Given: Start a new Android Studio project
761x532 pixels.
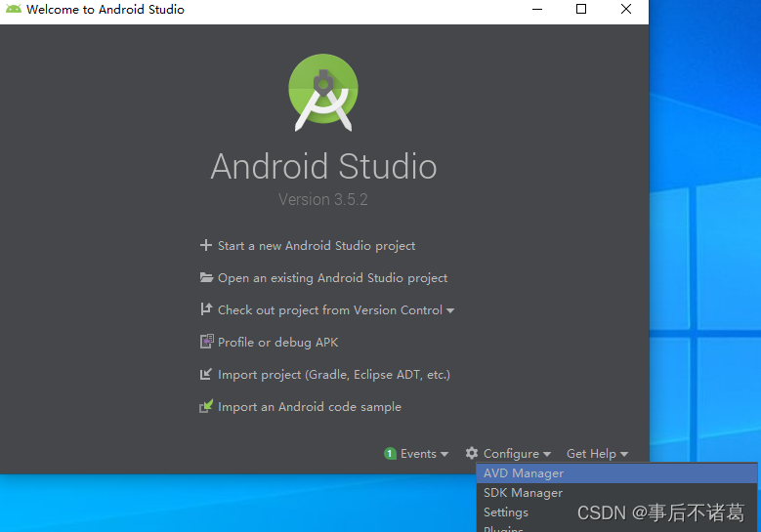Looking at the screenshot, I should pyautogui.click(x=316, y=246).
